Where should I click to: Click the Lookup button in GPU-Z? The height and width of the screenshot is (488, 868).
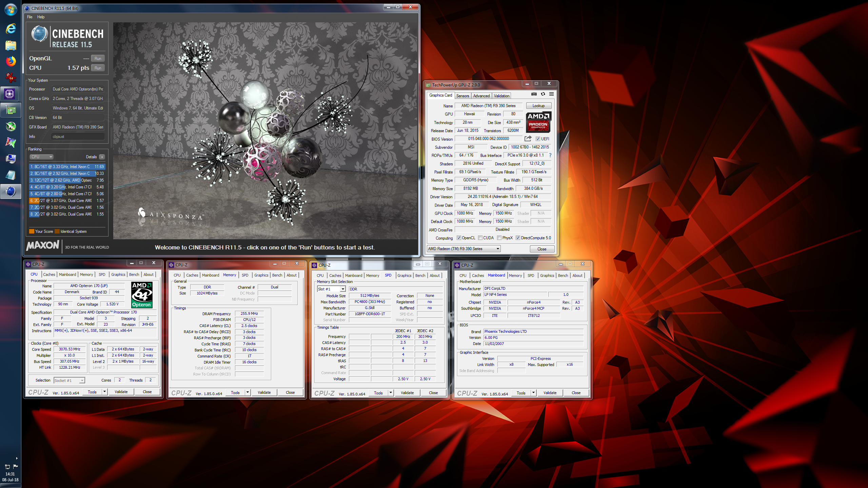click(538, 106)
